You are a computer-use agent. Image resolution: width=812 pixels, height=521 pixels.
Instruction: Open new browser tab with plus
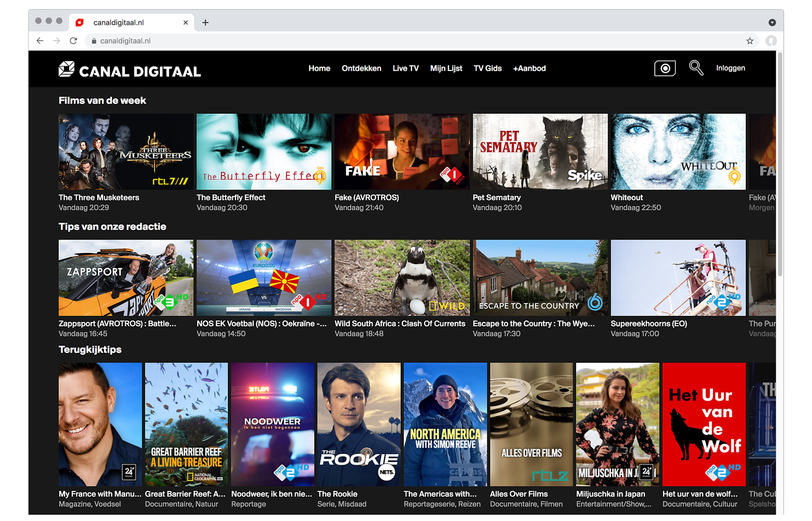click(206, 22)
